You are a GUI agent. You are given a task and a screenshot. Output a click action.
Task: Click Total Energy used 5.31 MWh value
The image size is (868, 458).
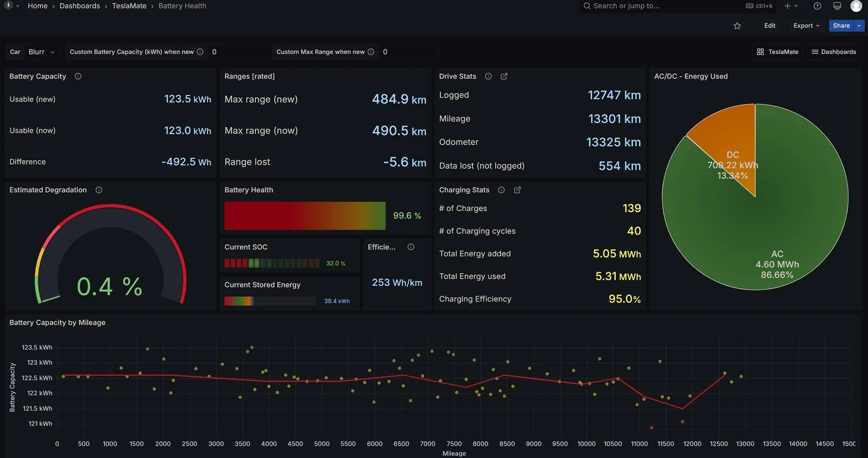point(618,276)
